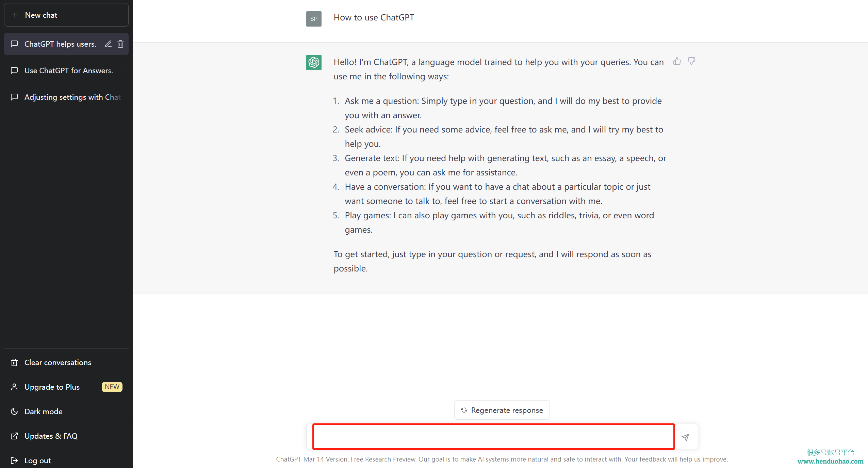Click the thumbs down icon on response
The height and width of the screenshot is (468, 868).
tap(691, 61)
